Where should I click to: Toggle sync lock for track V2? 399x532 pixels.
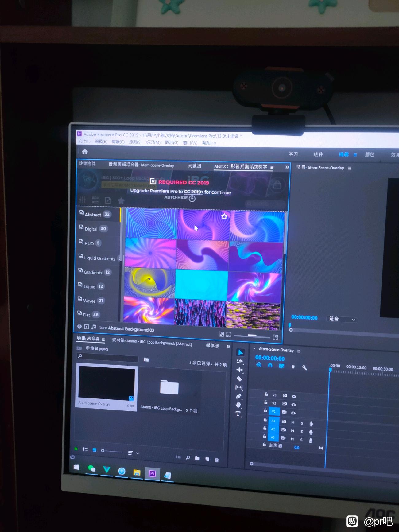285,403
